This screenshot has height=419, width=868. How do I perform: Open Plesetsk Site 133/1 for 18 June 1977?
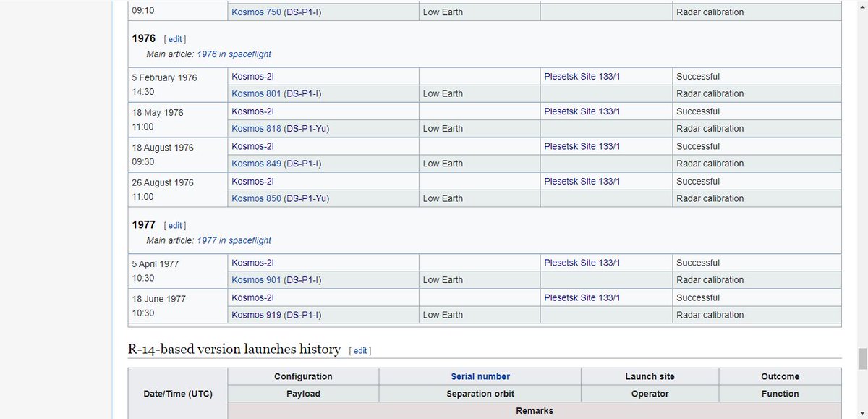tap(582, 297)
